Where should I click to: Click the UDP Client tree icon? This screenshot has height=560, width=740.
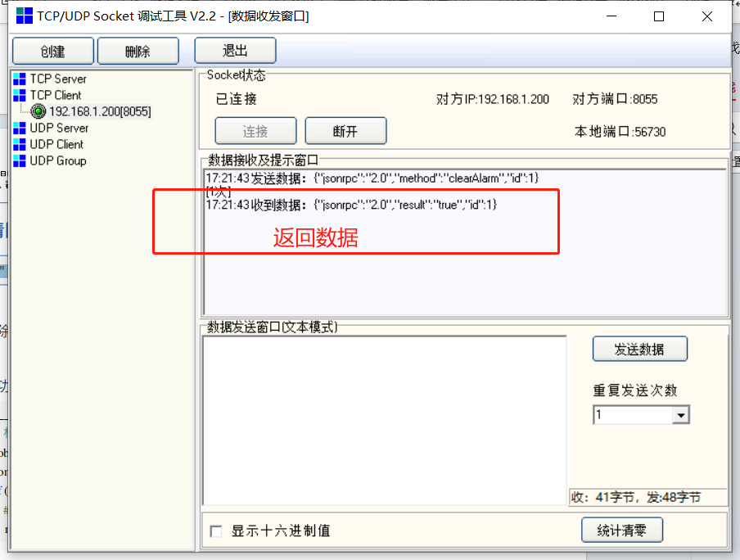coord(20,145)
